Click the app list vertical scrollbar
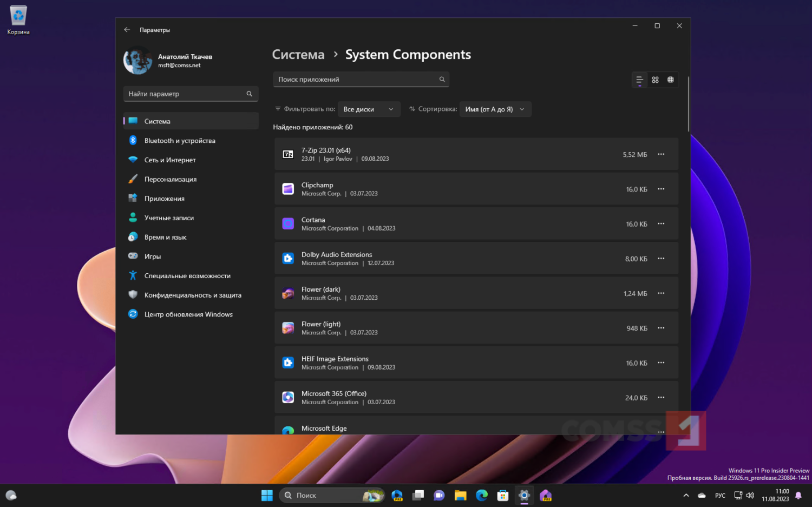The image size is (812, 507). click(x=688, y=104)
